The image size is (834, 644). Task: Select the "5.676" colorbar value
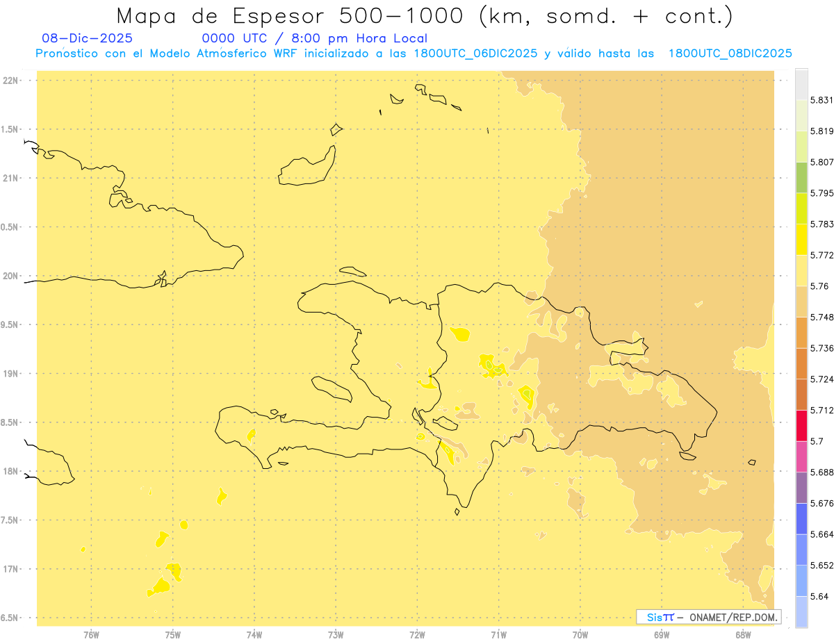(x=821, y=504)
